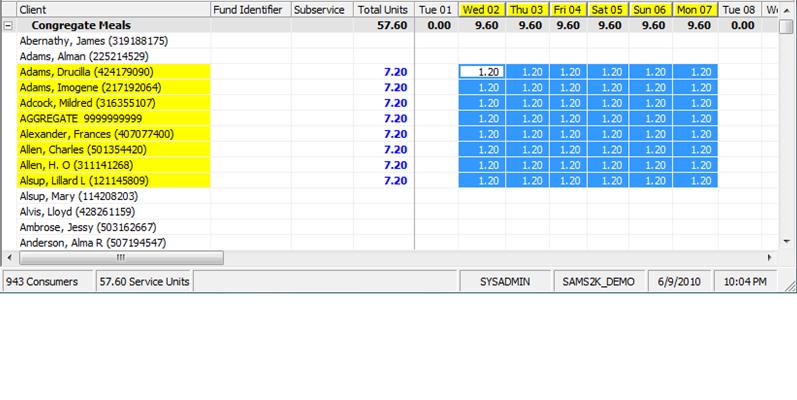Screen dimensions: 797x400
Task: Click Sun 06 cell for Alexander, Frances
Action: coord(651,134)
